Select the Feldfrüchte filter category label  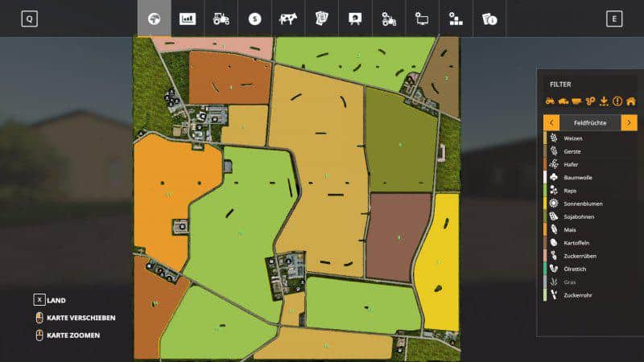590,122
